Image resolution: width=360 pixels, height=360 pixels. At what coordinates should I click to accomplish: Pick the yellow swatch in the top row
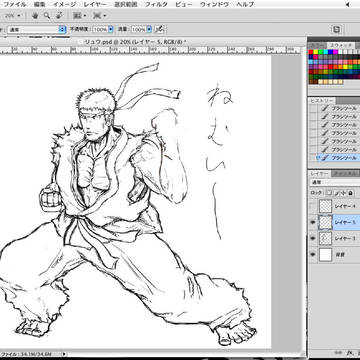tap(316, 52)
